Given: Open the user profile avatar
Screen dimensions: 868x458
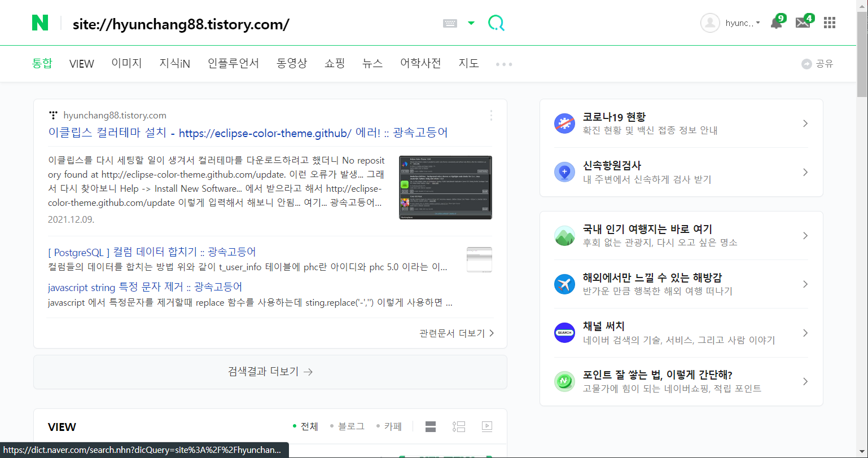Looking at the screenshot, I should tap(710, 23).
